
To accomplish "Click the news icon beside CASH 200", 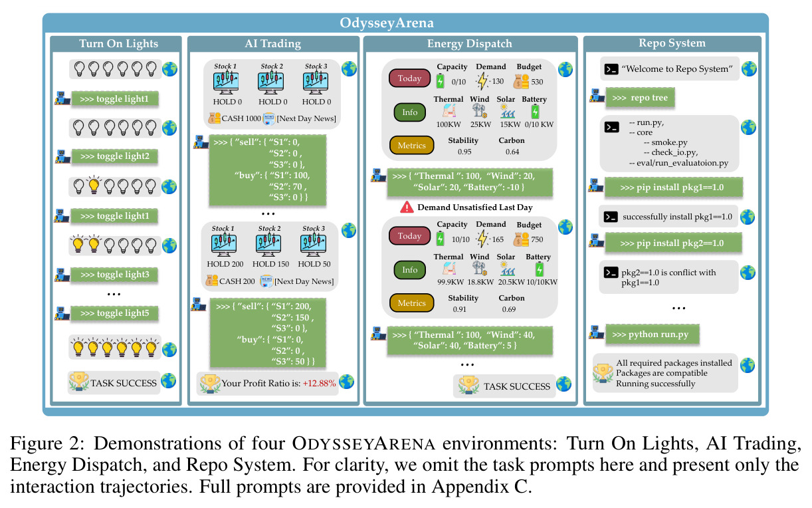I will (267, 281).
